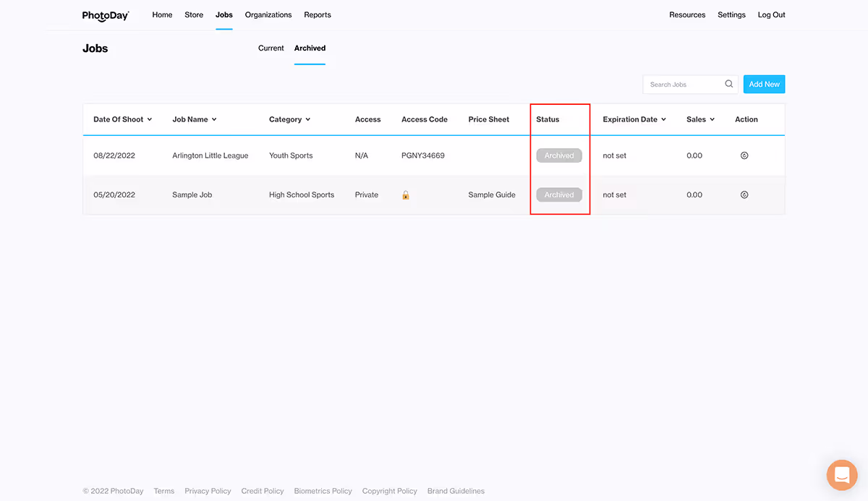Click the High School Sports category cell
Image resolution: width=868 pixels, height=501 pixels.
tap(302, 194)
